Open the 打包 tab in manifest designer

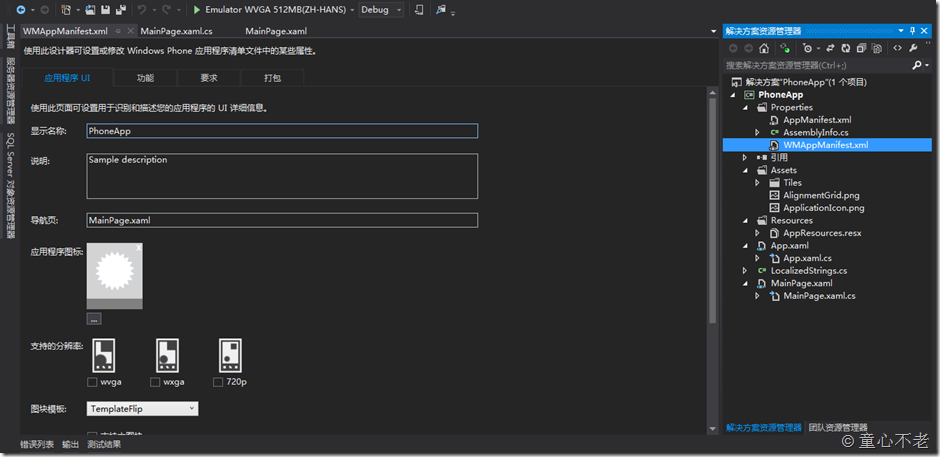pos(272,78)
